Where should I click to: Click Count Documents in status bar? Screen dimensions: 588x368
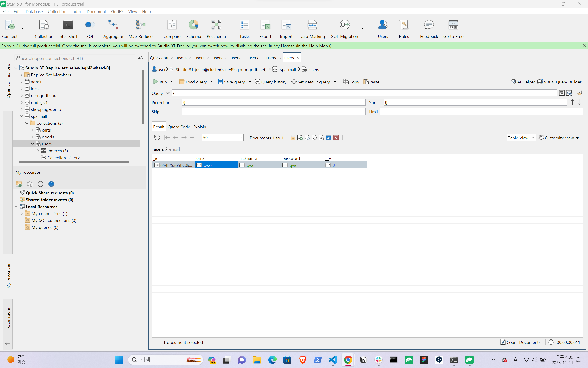click(520, 342)
